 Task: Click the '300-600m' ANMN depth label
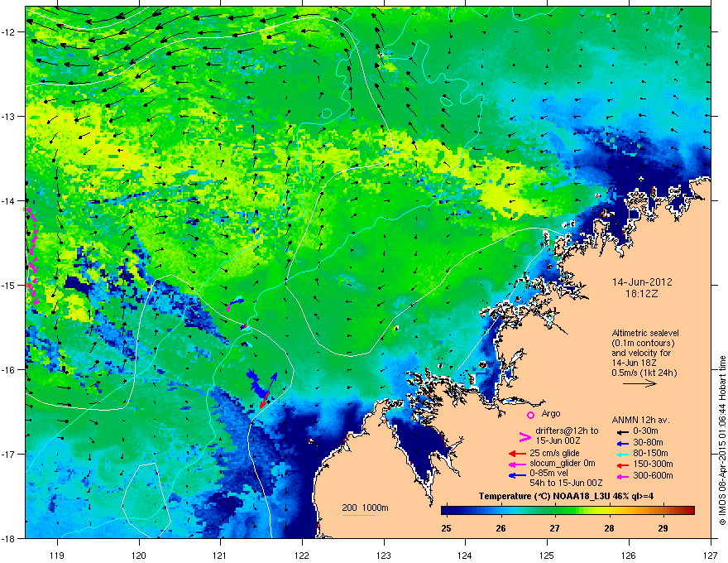click(653, 476)
